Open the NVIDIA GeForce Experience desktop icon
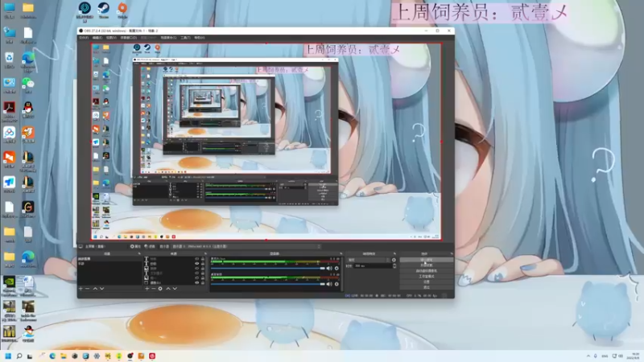The image size is (644, 362). point(9,282)
